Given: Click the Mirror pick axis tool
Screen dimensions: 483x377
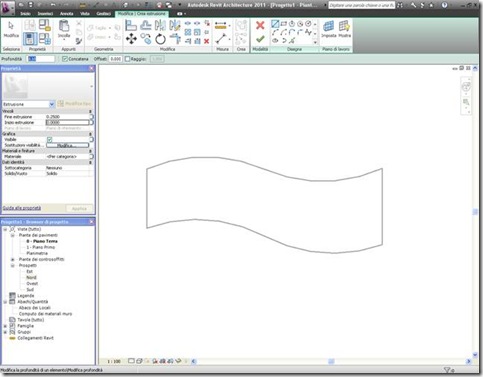Looking at the screenshot, I should (160, 25).
